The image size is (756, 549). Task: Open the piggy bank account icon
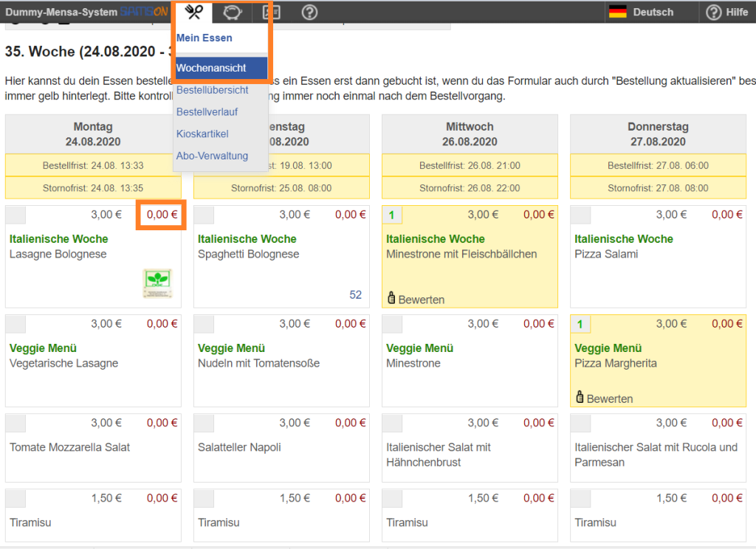(233, 12)
